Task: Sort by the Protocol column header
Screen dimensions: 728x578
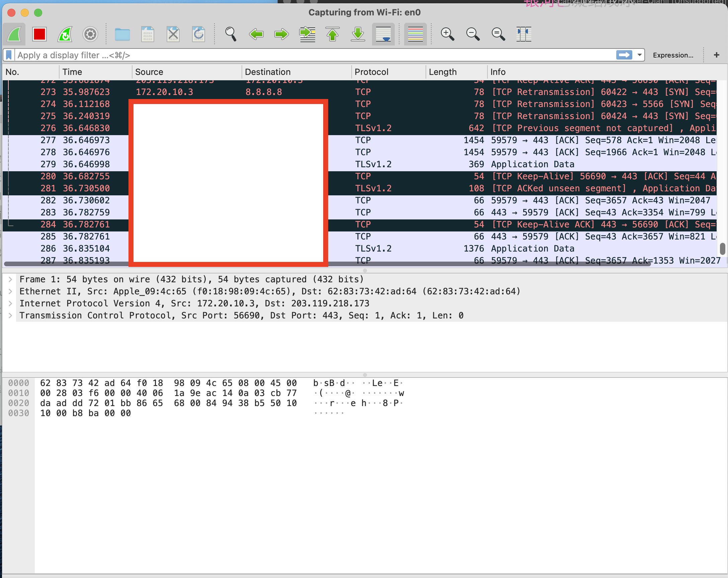Action: coord(389,72)
